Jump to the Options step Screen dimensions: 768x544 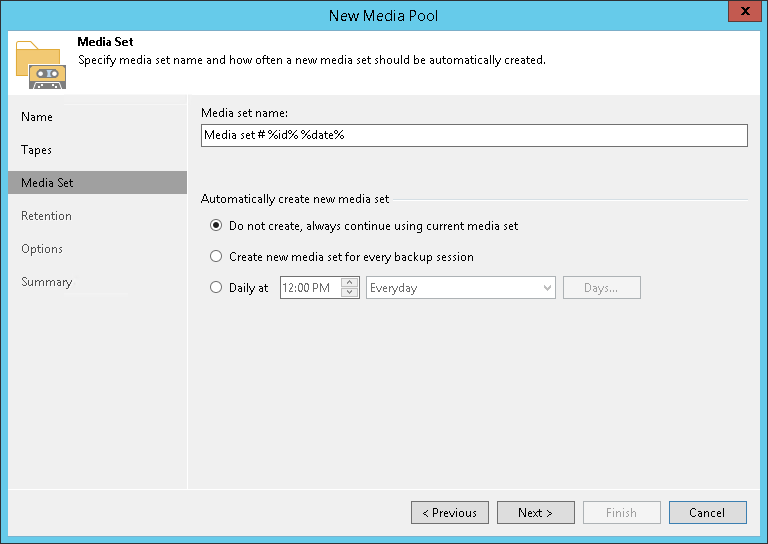[x=42, y=249]
